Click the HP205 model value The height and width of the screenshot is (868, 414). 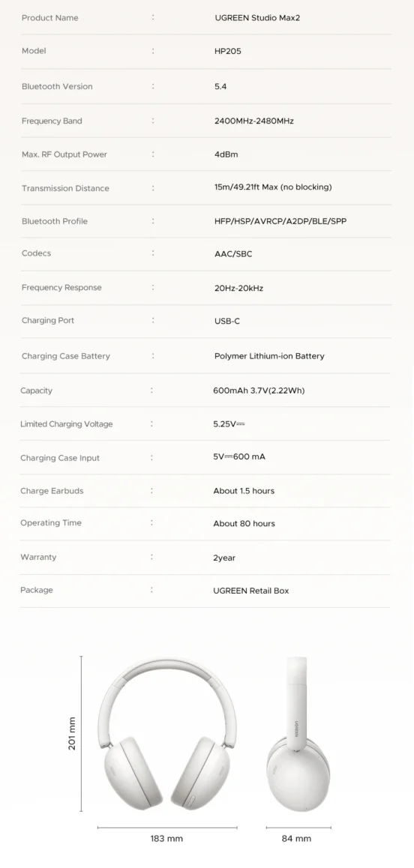228,51
